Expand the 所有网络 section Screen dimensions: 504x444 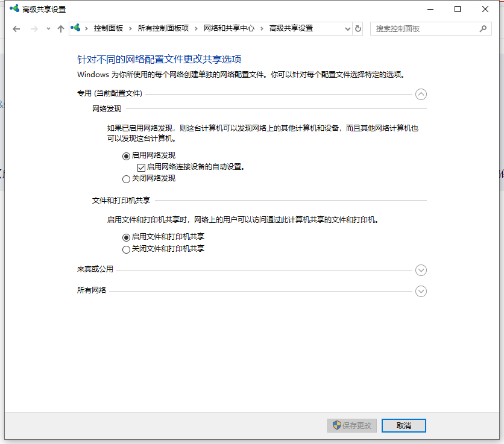click(x=421, y=291)
